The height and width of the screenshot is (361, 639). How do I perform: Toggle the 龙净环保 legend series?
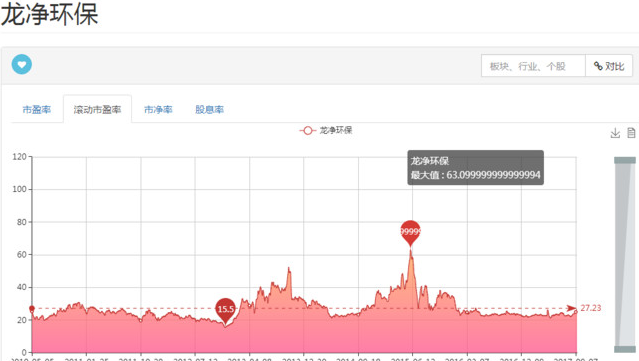[326, 130]
